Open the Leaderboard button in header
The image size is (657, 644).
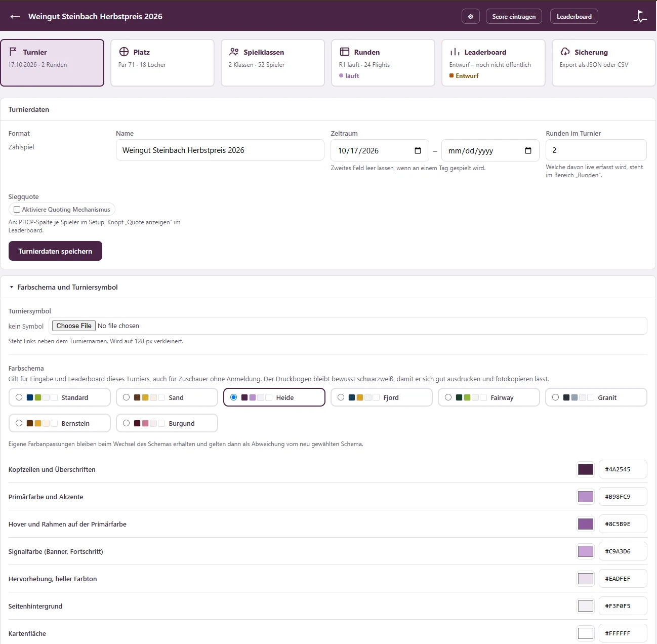(x=574, y=17)
